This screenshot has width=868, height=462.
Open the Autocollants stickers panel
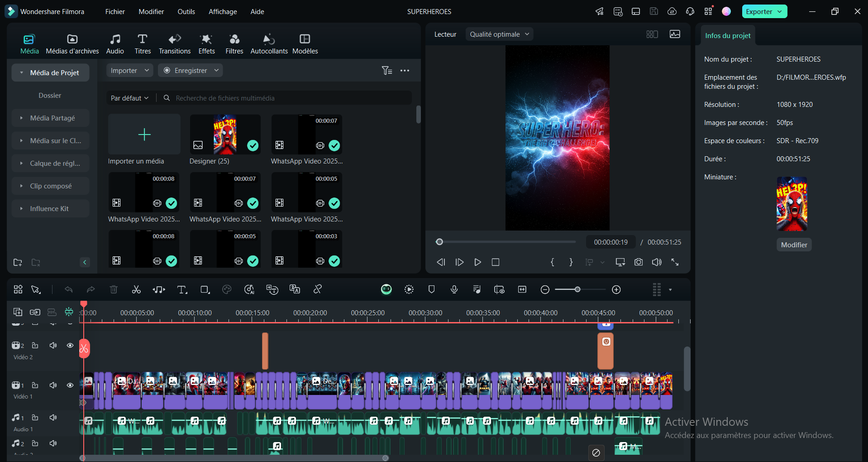(269, 44)
